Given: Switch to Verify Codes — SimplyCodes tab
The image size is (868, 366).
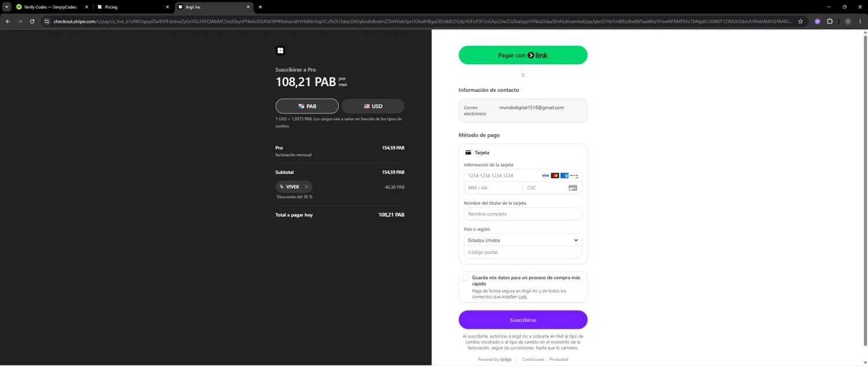Looking at the screenshot, I should (x=51, y=7).
